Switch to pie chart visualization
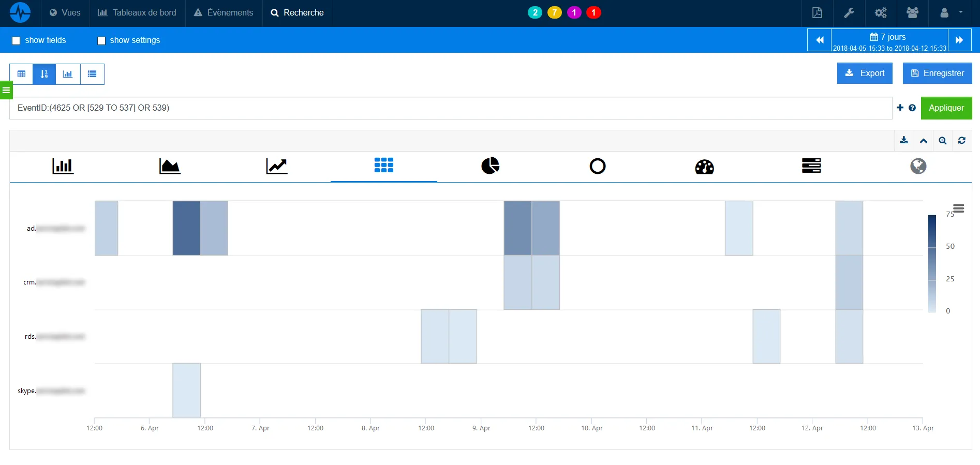This screenshot has height=465, width=980. pyautogui.click(x=490, y=166)
